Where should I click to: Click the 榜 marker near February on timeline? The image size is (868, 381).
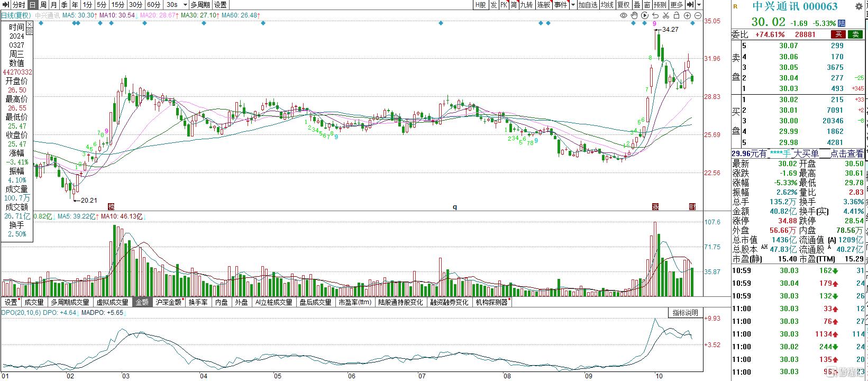point(111,206)
